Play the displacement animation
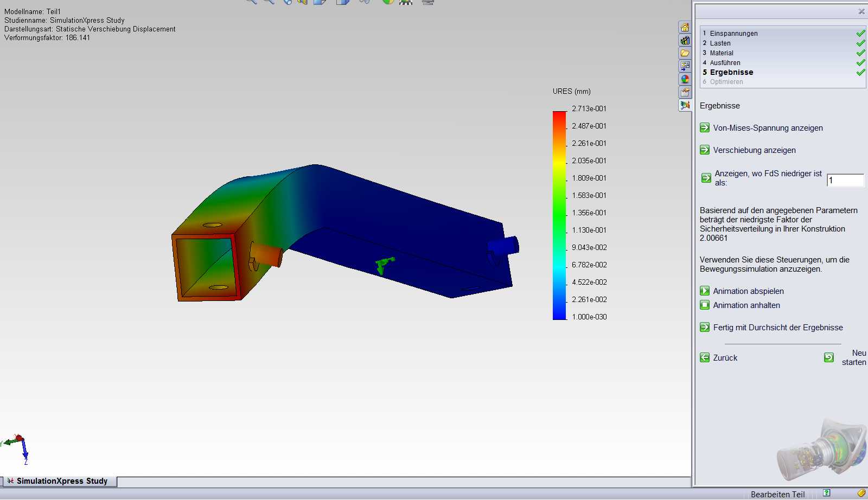This screenshot has width=868, height=500. coord(705,291)
